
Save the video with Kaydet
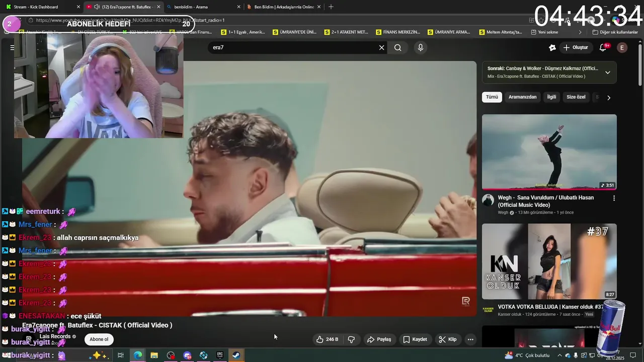pos(415,339)
